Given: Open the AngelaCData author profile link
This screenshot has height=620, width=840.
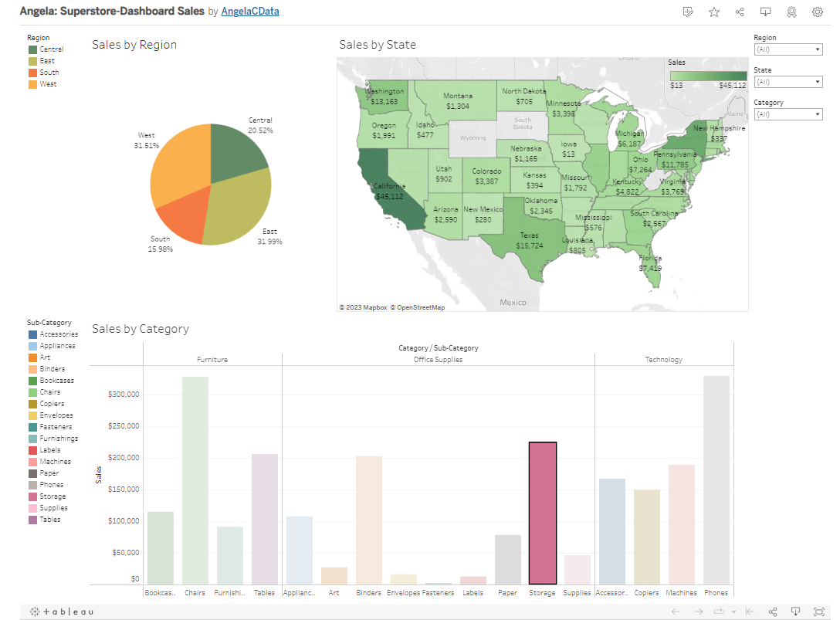Looking at the screenshot, I should (x=250, y=12).
